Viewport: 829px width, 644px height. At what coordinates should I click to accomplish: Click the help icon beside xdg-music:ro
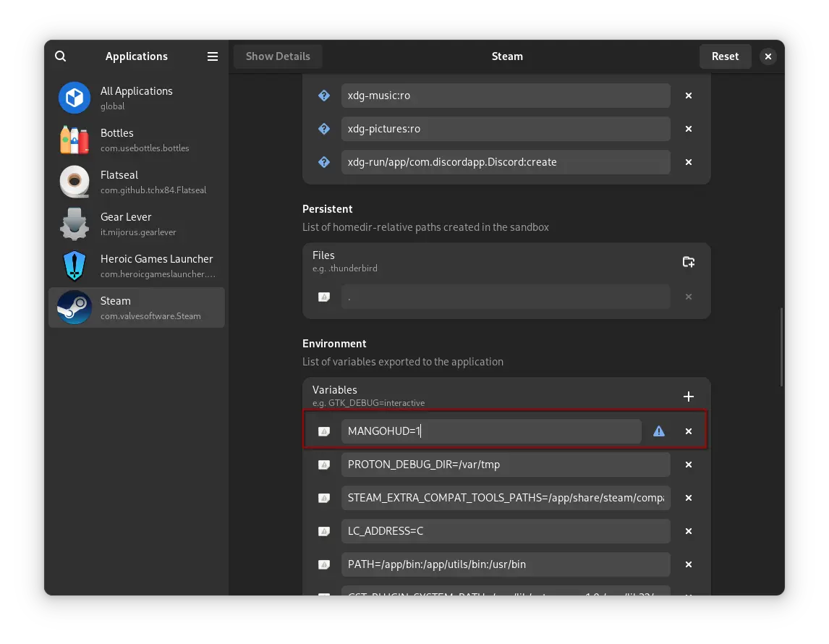point(324,96)
